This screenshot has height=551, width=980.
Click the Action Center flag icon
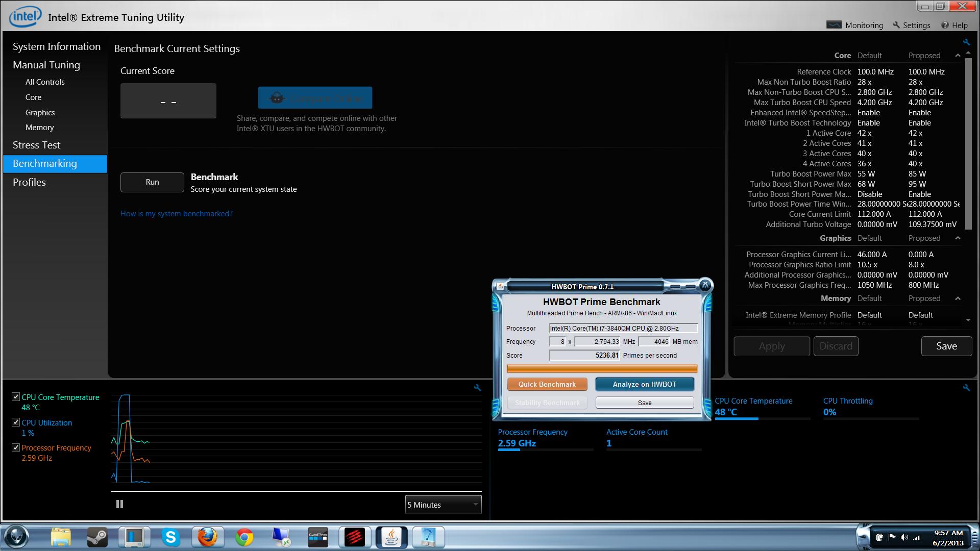[892, 537]
